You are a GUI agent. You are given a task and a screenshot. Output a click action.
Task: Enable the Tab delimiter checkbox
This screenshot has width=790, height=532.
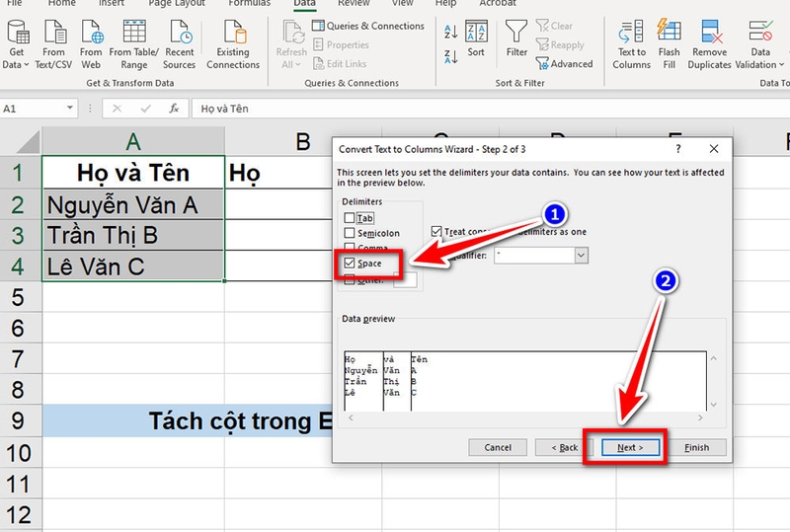pos(350,218)
